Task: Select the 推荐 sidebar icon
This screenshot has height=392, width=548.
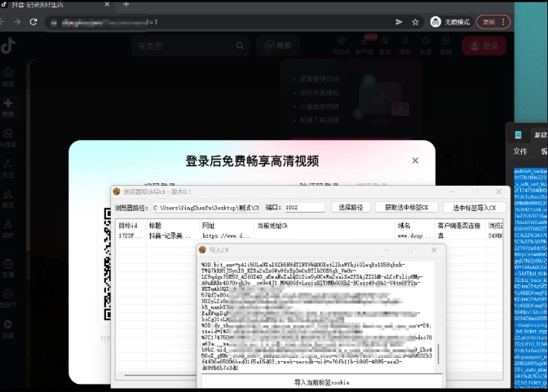Action: pos(8,108)
